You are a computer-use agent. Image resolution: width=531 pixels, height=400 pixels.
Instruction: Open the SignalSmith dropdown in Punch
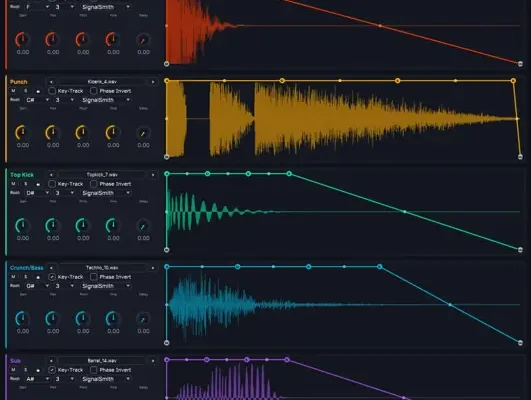(x=106, y=100)
